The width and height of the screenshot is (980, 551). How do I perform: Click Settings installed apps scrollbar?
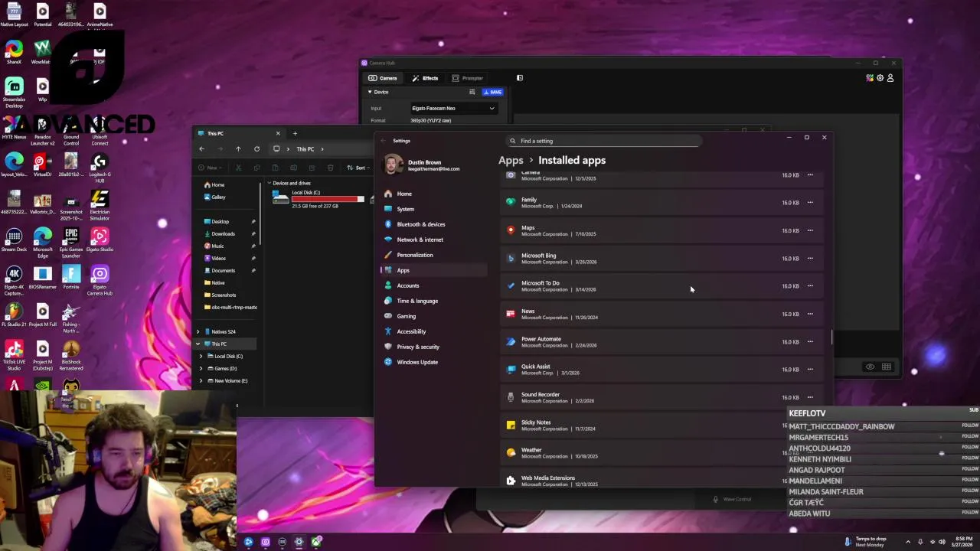pos(831,337)
